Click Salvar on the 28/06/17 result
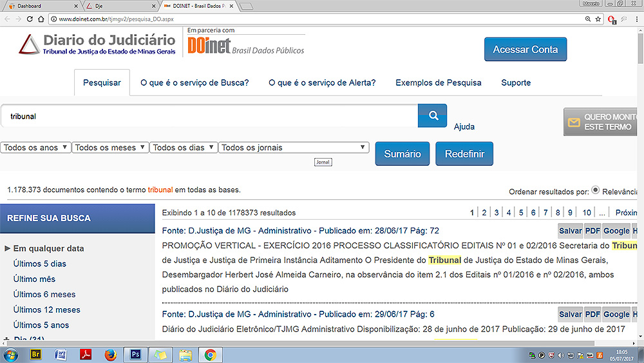 (x=571, y=231)
